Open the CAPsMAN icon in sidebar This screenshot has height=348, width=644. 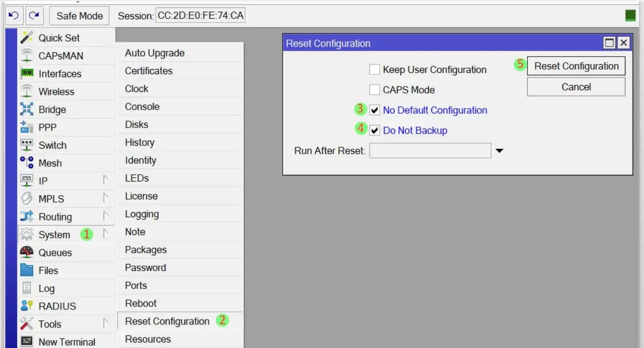(27, 56)
